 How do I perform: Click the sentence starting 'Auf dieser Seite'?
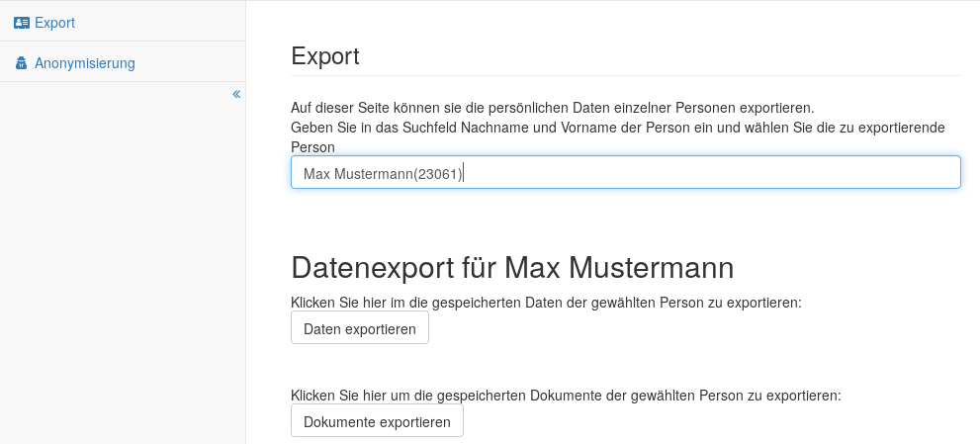click(x=552, y=107)
